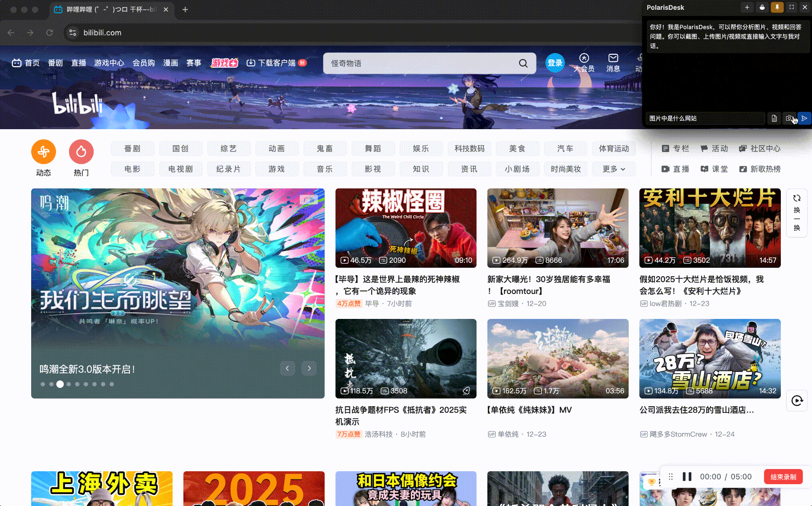Open the 会员购 navigation item

point(143,63)
